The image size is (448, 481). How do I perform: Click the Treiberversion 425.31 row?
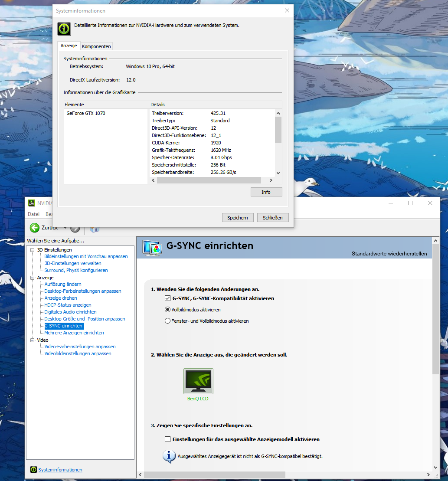212,113
